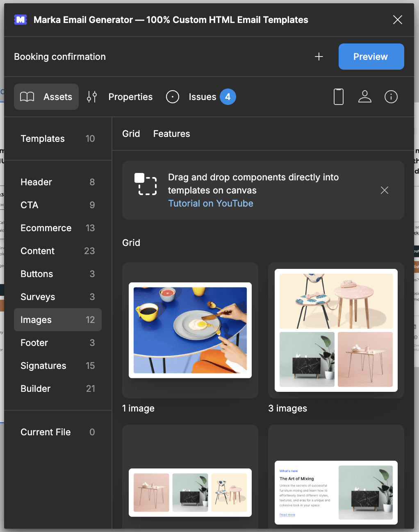Click the Assets book icon
Screen dimensions: 419x532
pos(27,97)
